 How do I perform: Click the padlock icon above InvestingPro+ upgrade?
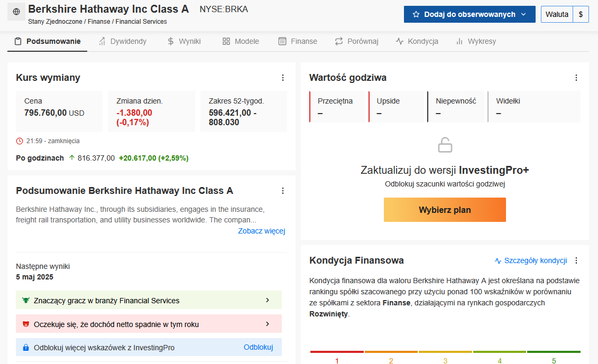pos(445,145)
